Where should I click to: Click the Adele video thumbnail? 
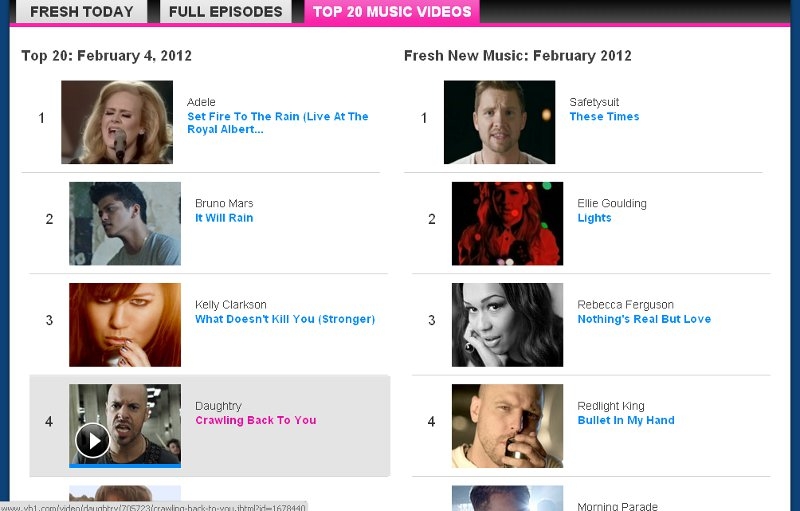click(117, 122)
